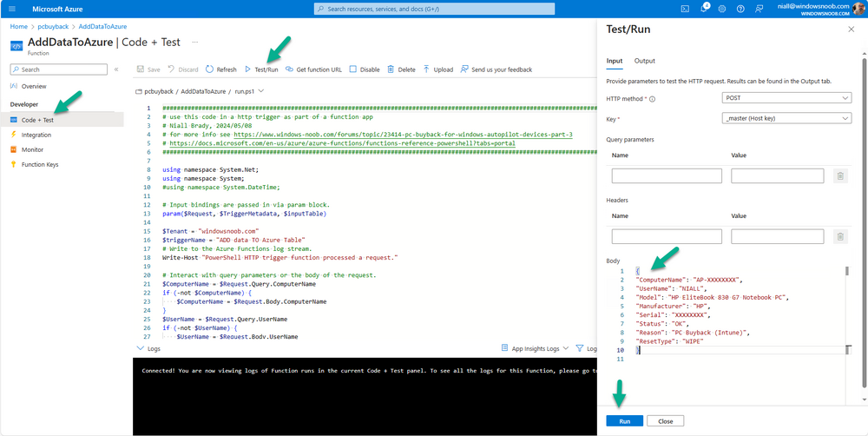
Task: Click the sidebar Search box
Action: [59, 69]
